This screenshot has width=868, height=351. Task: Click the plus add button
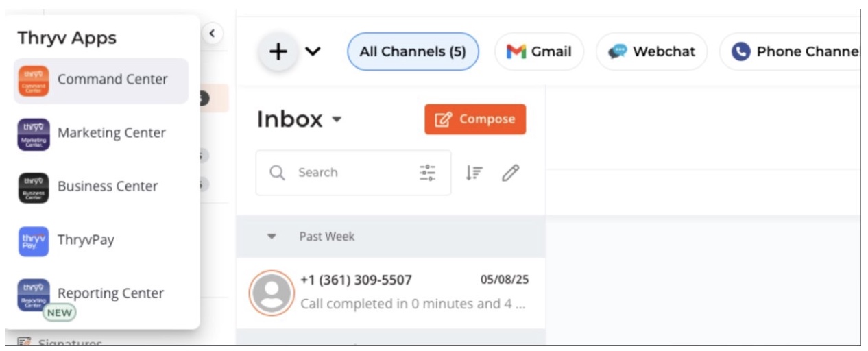[278, 52]
